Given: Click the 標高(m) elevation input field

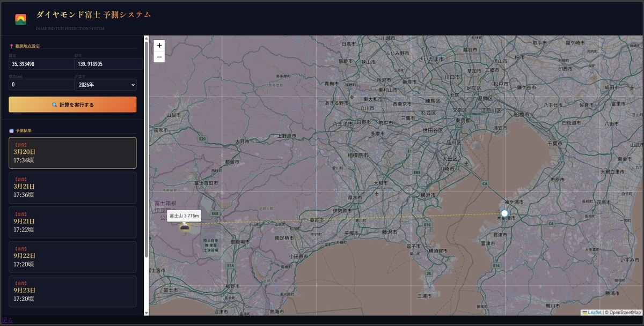Looking at the screenshot, I should [x=41, y=85].
